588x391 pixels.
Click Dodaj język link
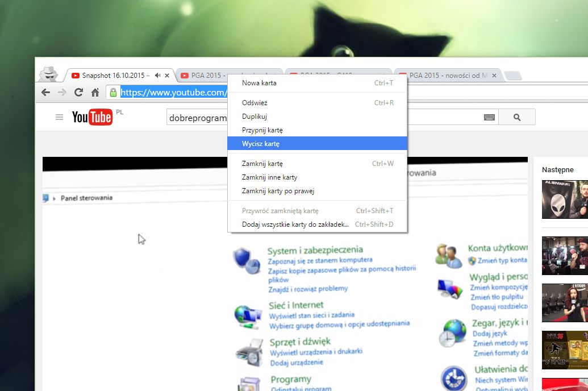[490, 333]
